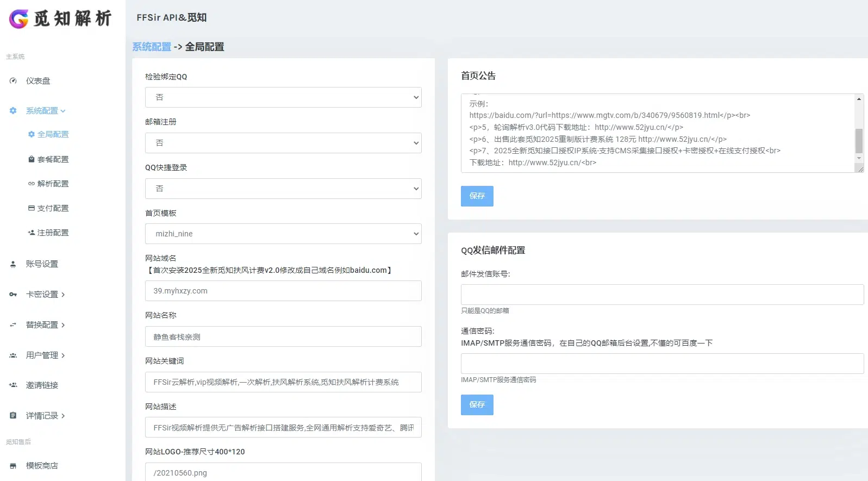Click the 觅知解析 colorful G logo
The width and height of the screenshot is (868, 481).
[x=18, y=19]
